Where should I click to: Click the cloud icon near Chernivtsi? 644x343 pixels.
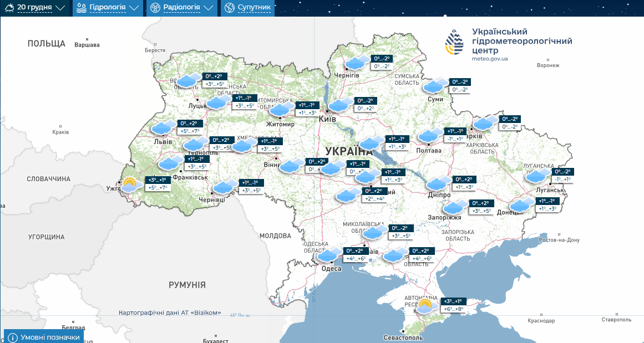(225, 187)
